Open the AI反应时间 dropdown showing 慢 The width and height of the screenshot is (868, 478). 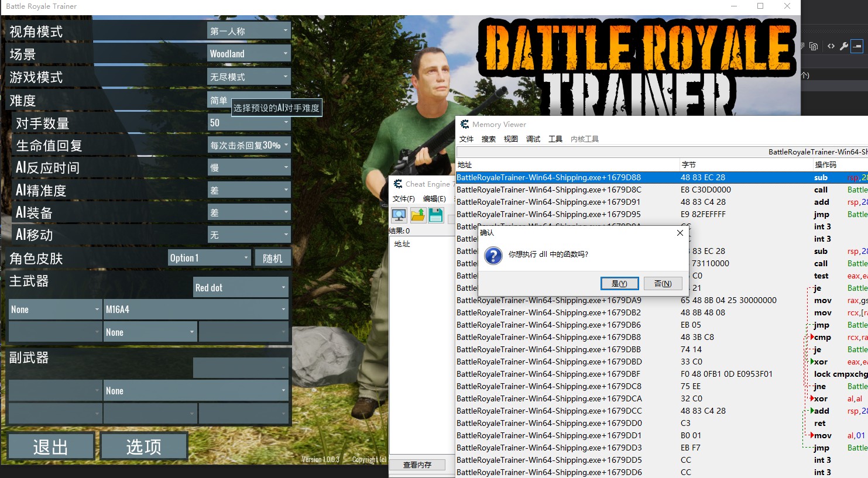(249, 167)
